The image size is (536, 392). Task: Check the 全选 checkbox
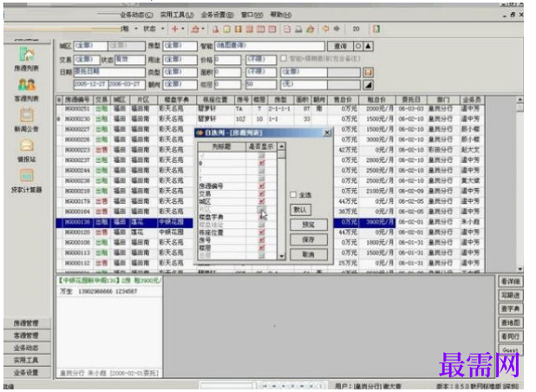[293, 194]
